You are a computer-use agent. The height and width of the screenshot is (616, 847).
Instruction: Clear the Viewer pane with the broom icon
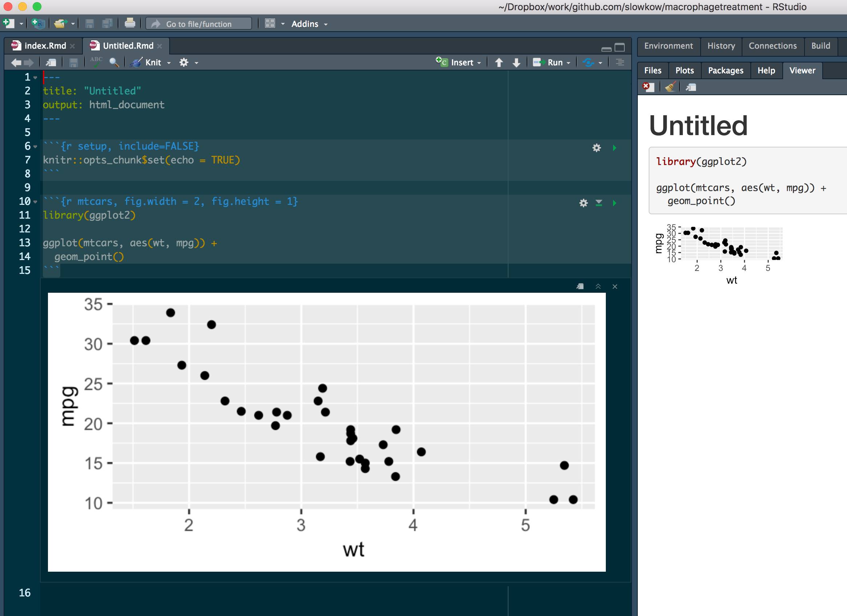tap(670, 87)
